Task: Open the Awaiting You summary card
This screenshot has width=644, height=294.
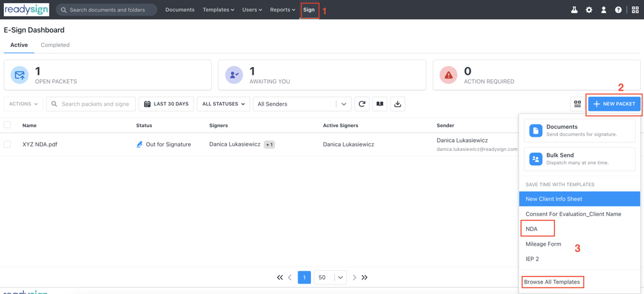Action: [322, 75]
